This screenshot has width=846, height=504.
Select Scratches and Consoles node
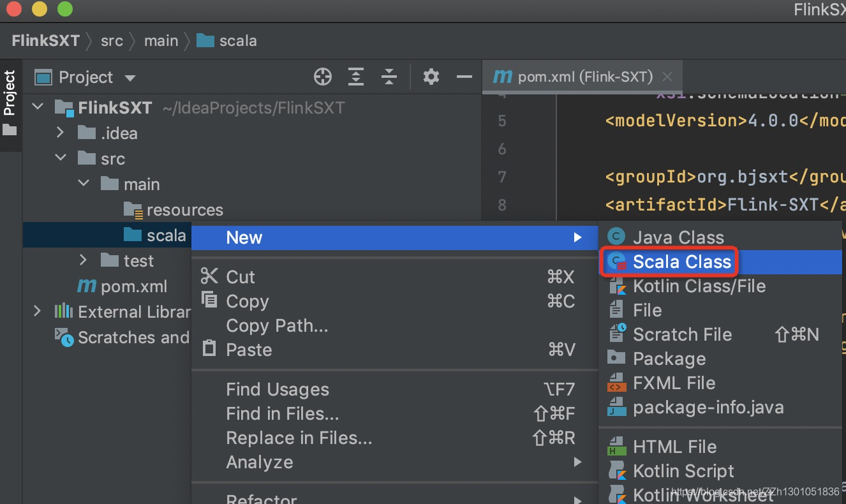[122, 337]
